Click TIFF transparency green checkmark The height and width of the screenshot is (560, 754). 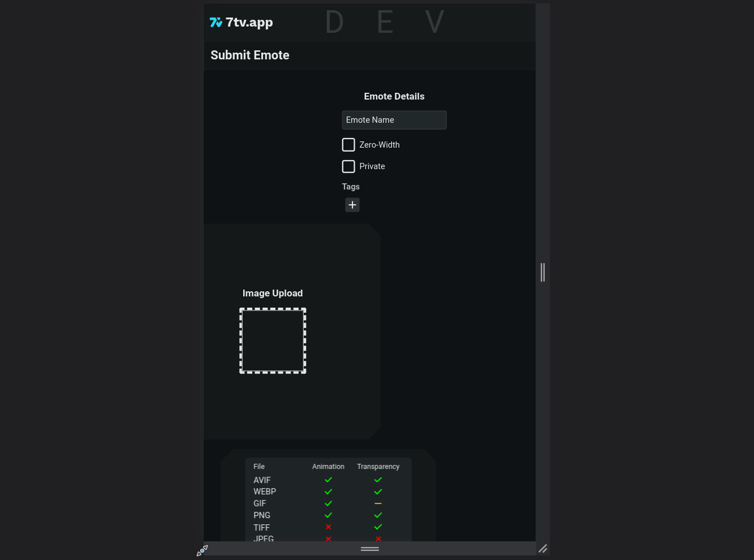coord(378,527)
